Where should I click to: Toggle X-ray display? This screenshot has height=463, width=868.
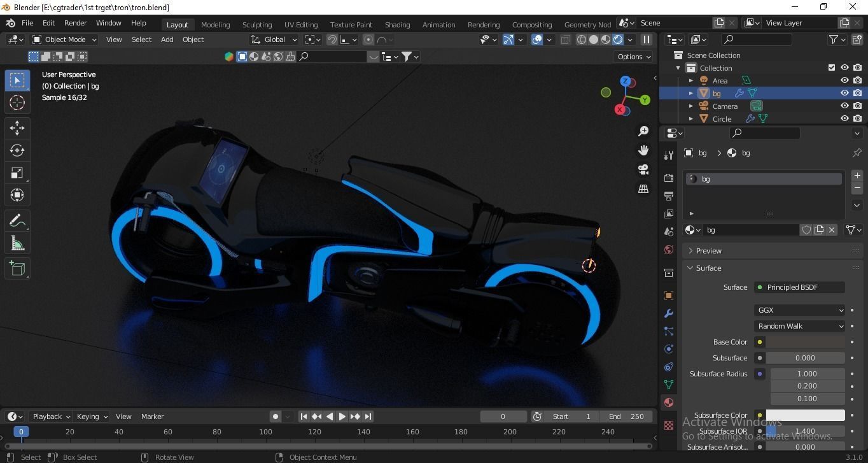tap(565, 39)
